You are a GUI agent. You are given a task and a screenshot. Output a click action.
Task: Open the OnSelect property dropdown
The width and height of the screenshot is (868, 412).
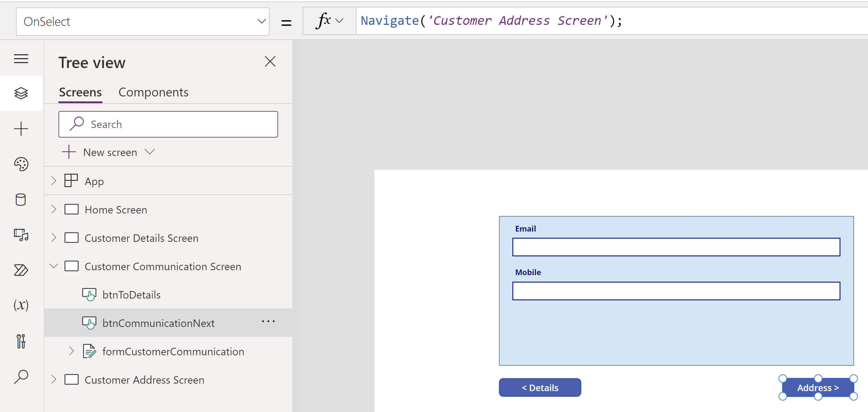tap(261, 21)
